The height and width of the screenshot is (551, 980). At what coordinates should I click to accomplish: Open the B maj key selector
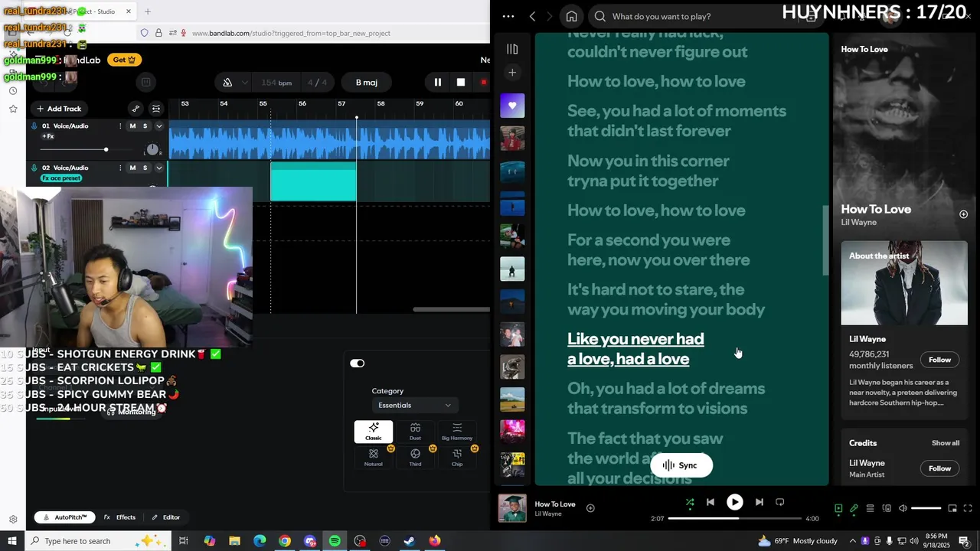point(366,83)
